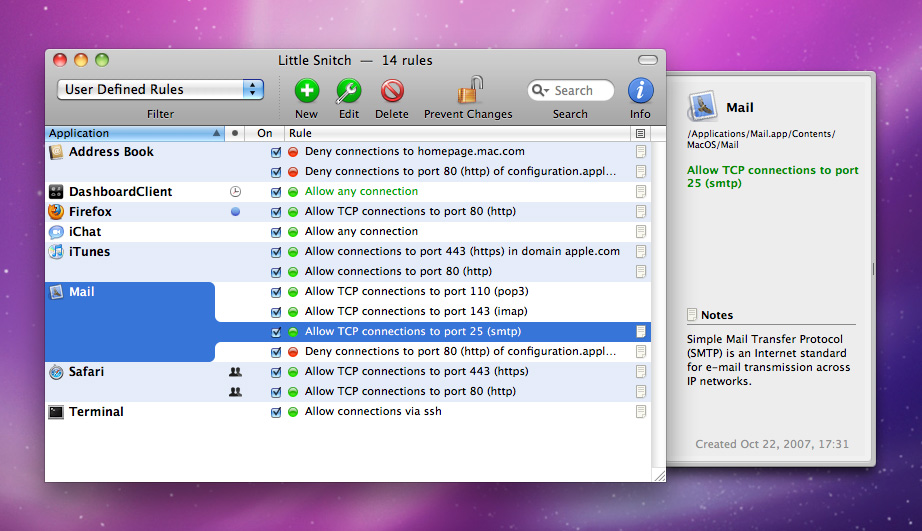Click the Terminal application icon

pyautogui.click(x=56, y=412)
